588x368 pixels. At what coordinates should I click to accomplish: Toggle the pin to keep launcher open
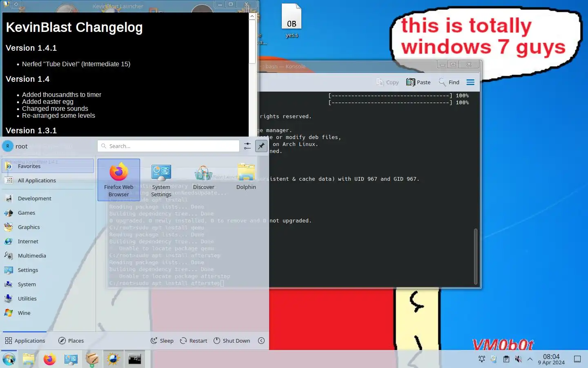coord(261,146)
